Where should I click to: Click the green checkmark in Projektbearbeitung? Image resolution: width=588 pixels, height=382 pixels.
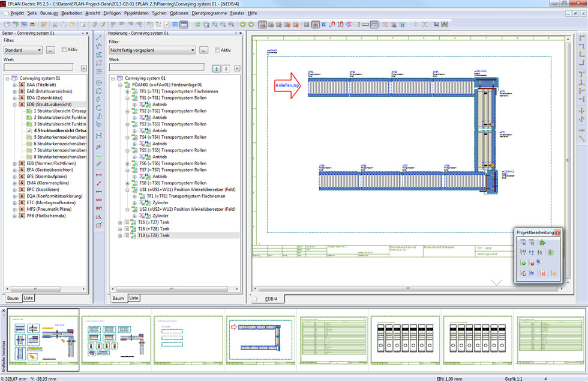tap(523, 263)
